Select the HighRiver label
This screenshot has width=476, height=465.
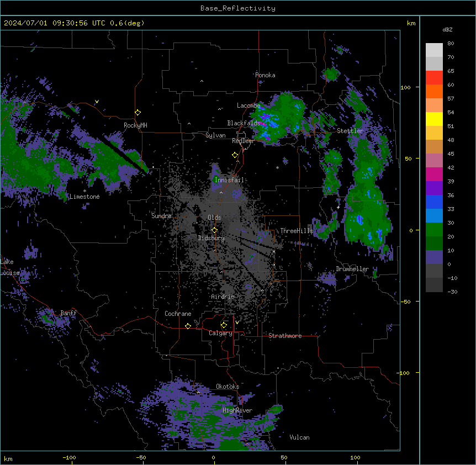(x=237, y=411)
